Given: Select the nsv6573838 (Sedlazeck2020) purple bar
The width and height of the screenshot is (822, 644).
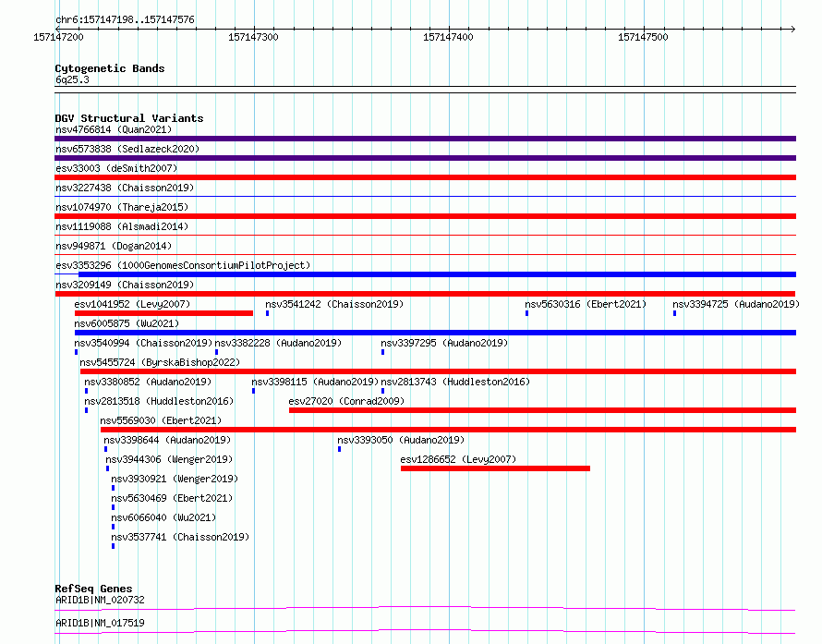Looking at the screenshot, I should (425, 158).
